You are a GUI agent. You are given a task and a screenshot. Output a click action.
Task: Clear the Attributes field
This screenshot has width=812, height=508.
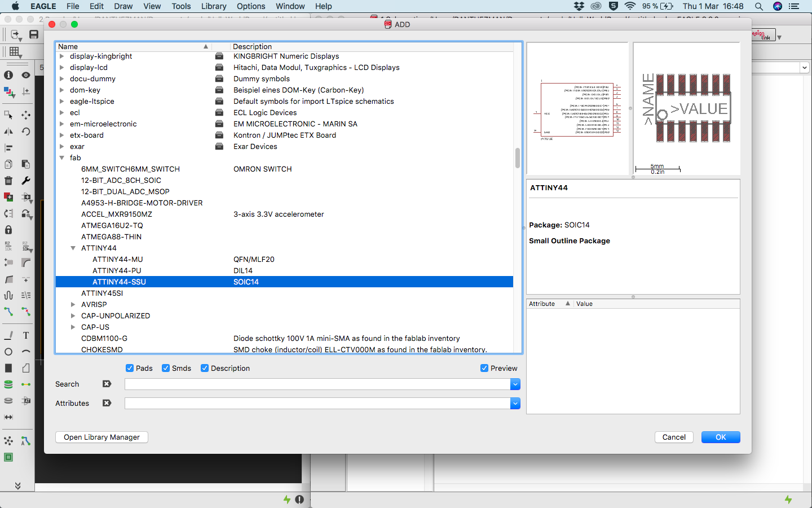(107, 403)
